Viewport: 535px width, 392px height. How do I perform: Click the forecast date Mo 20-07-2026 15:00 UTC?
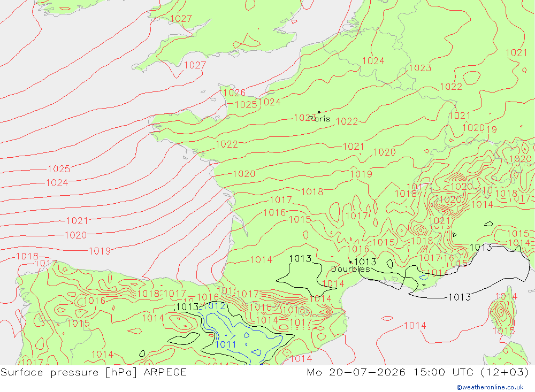(392, 372)
